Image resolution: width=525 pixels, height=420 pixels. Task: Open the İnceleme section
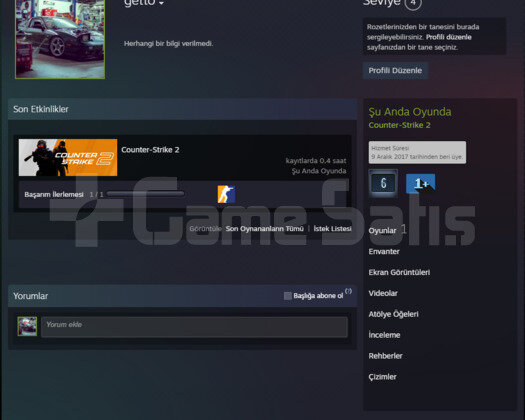point(384,335)
